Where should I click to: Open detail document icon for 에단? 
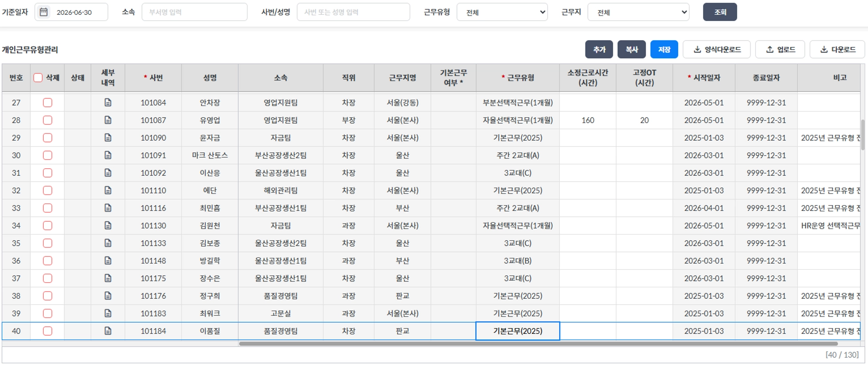tap(108, 191)
